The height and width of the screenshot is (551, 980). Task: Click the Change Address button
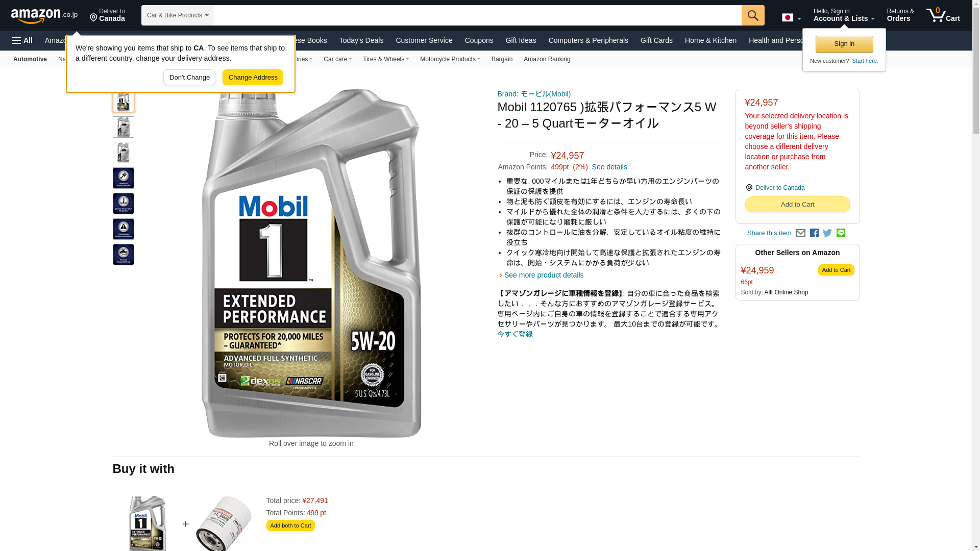pos(253,78)
